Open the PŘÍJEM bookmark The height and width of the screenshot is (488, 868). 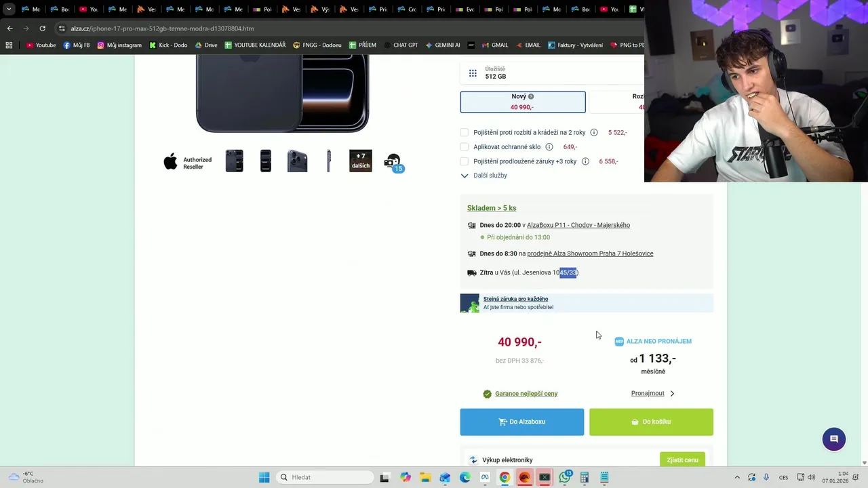click(362, 45)
